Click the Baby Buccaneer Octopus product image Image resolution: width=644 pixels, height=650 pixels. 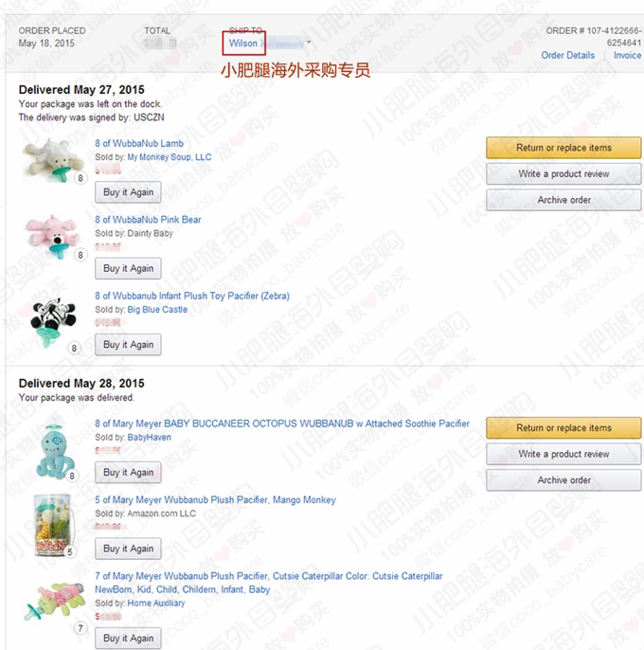click(52, 447)
